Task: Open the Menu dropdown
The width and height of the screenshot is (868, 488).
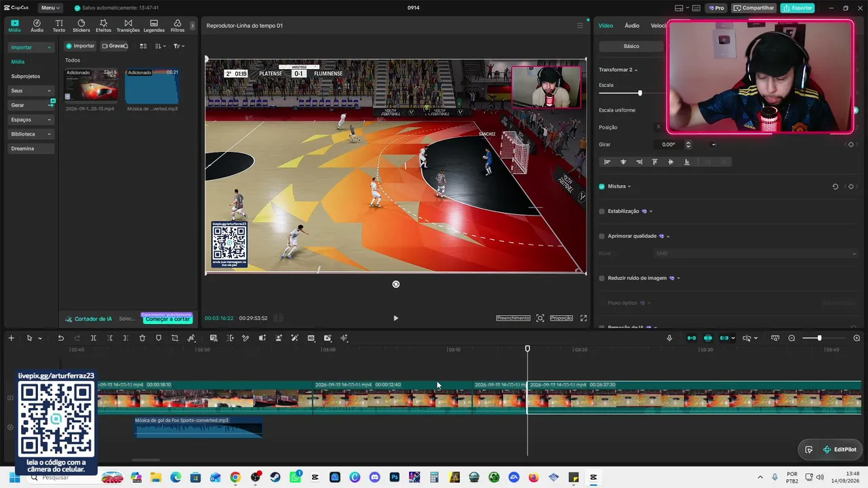Action: [x=50, y=8]
